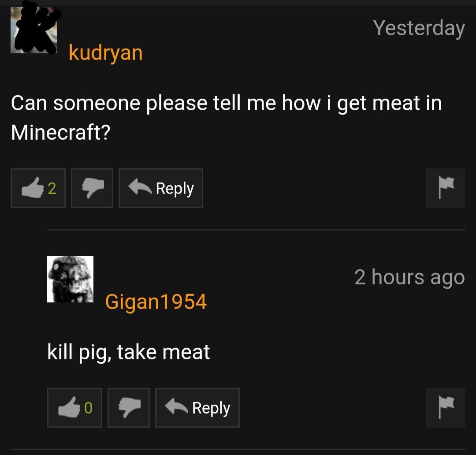This screenshot has height=455, width=476.
Task: Thumbs up Gigan1954's reply
Action: click(x=74, y=408)
